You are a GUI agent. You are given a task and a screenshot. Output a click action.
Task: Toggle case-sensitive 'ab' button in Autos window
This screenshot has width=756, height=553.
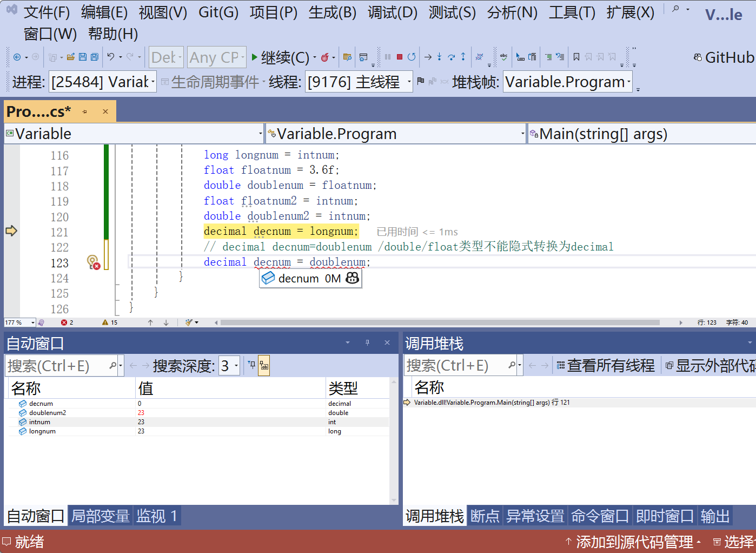click(x=264, y=366)
